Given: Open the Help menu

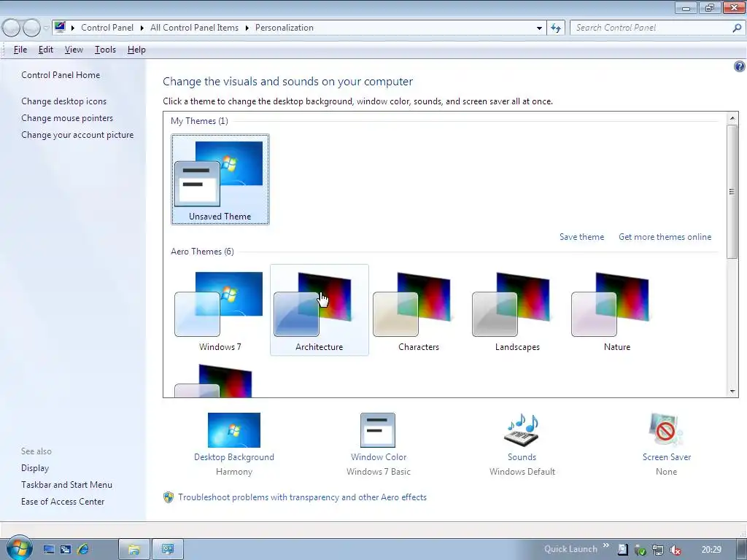Looking at the screenshot, I should point(136,50).
